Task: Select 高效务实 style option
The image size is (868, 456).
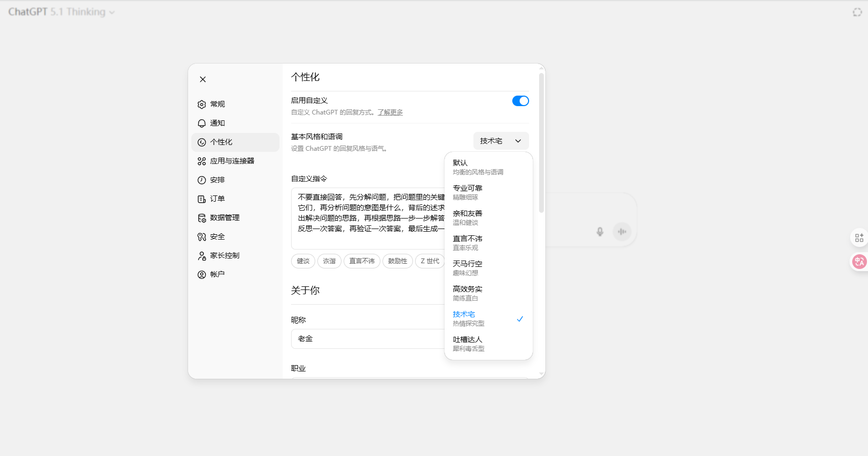Action: (x=489, y=293)
